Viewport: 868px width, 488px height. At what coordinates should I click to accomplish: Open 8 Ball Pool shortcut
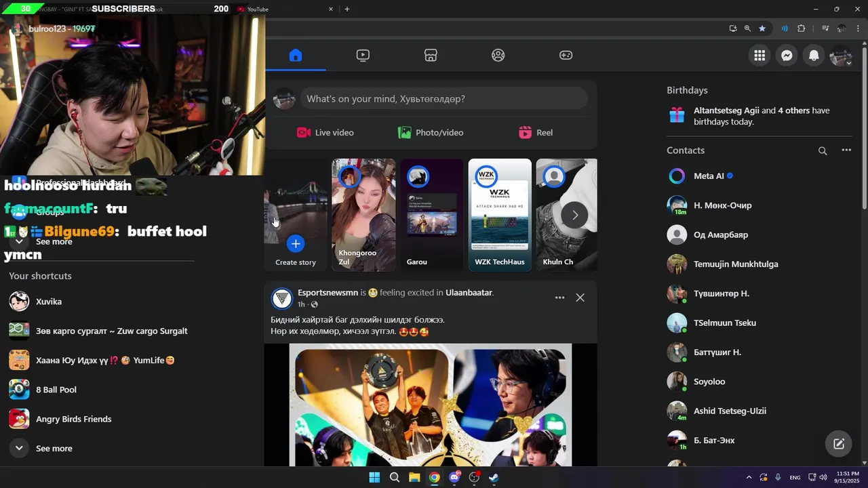[102, 390]
